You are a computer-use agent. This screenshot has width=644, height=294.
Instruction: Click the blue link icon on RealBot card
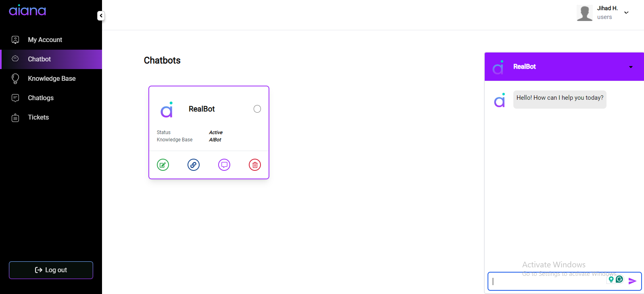pos(194,165)
